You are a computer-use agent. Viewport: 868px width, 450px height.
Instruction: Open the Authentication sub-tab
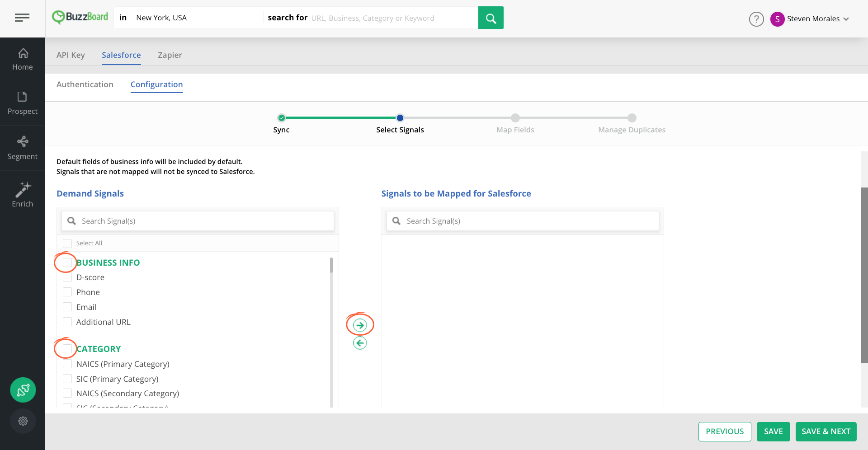[x=85, y=84]
